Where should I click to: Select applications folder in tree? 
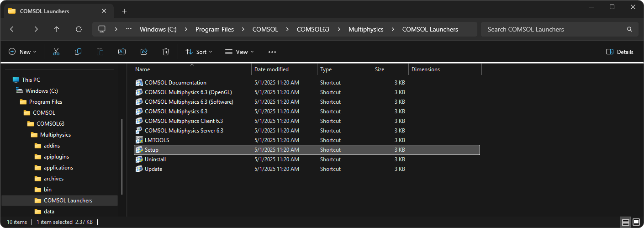tap(58, 168)
